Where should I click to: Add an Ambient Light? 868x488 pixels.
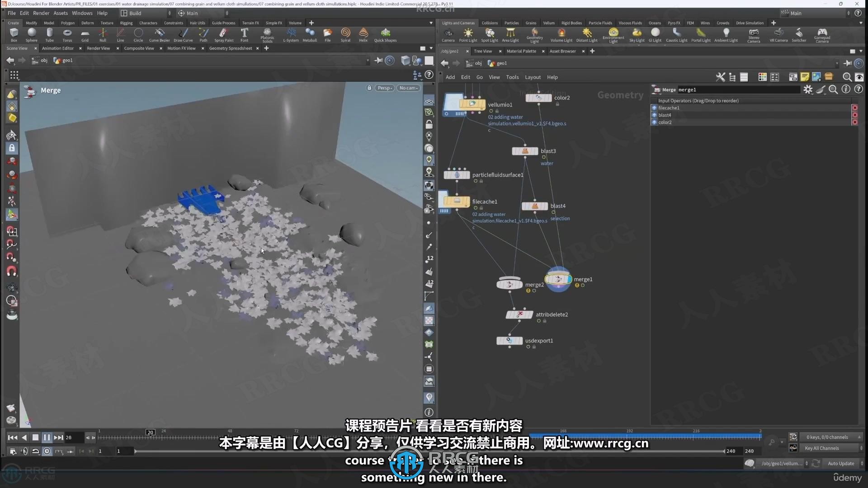726,35
